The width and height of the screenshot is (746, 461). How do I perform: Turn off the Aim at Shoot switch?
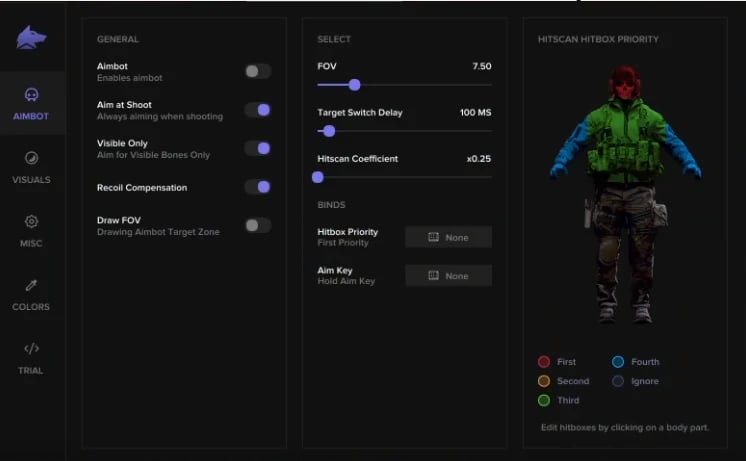click(x=258, y=110)
